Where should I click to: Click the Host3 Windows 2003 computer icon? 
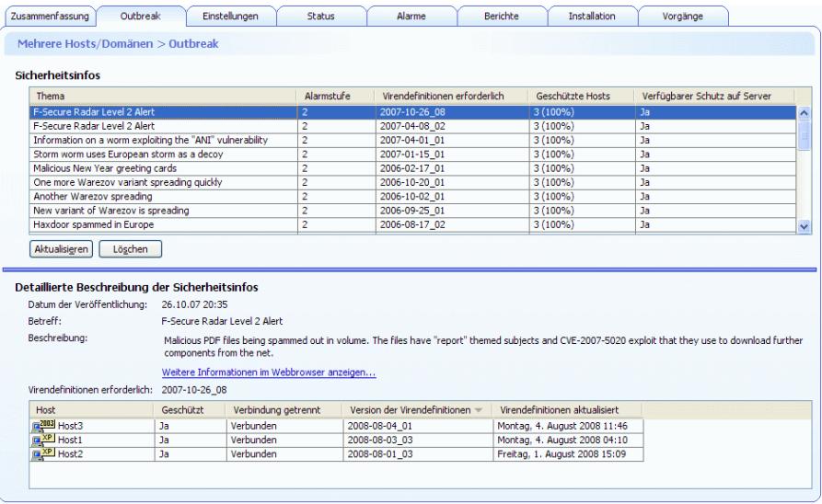coord(43,426)
